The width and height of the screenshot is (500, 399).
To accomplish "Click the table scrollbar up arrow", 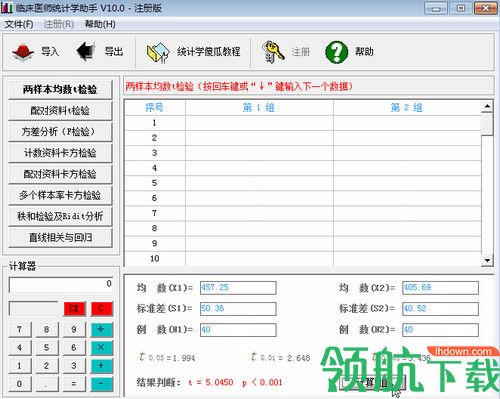I will click(x=487, y=107).
